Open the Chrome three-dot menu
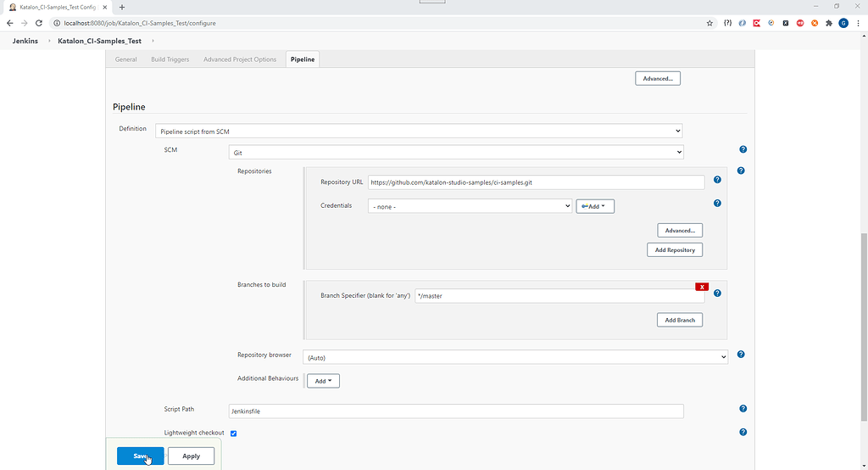This screenshot has width=868, height=470. (x=858, y=23)
